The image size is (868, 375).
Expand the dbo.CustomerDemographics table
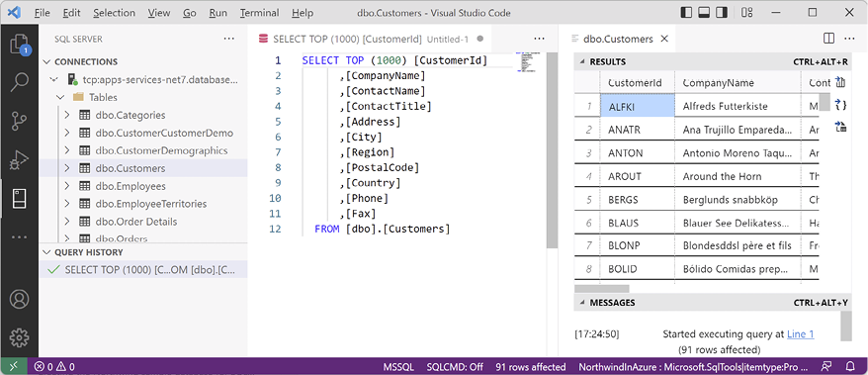click(67, 150)
